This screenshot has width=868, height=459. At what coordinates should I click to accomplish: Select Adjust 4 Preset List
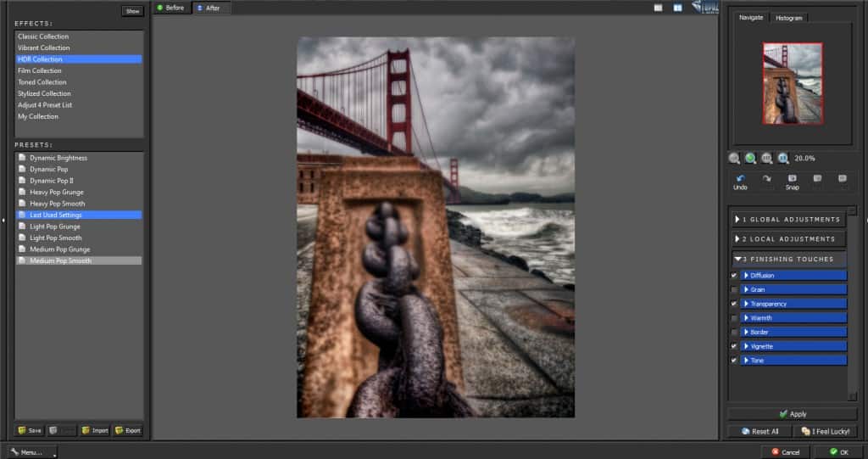pos(79,104)
